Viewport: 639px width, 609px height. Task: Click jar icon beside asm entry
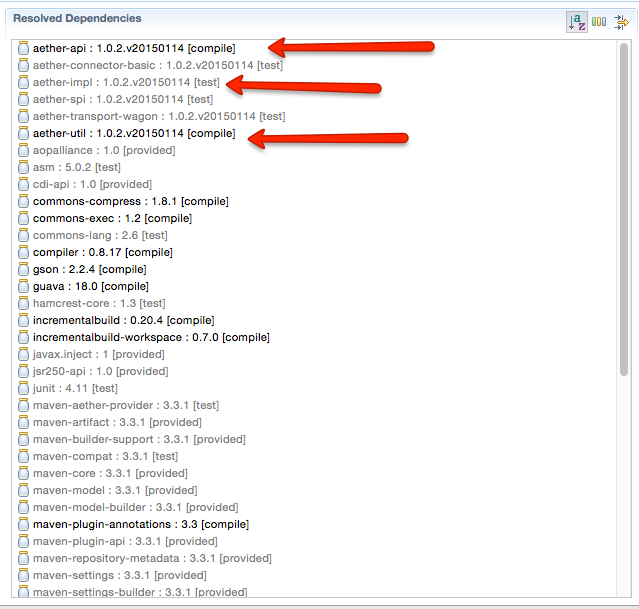click(x=24, y=167)
